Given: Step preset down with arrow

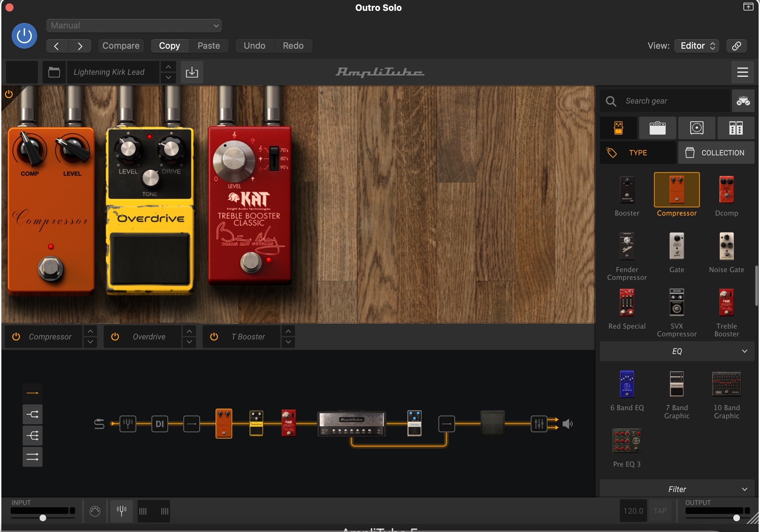Looking at the screenshot, I should pyautogui.click(x=168, y=77).
